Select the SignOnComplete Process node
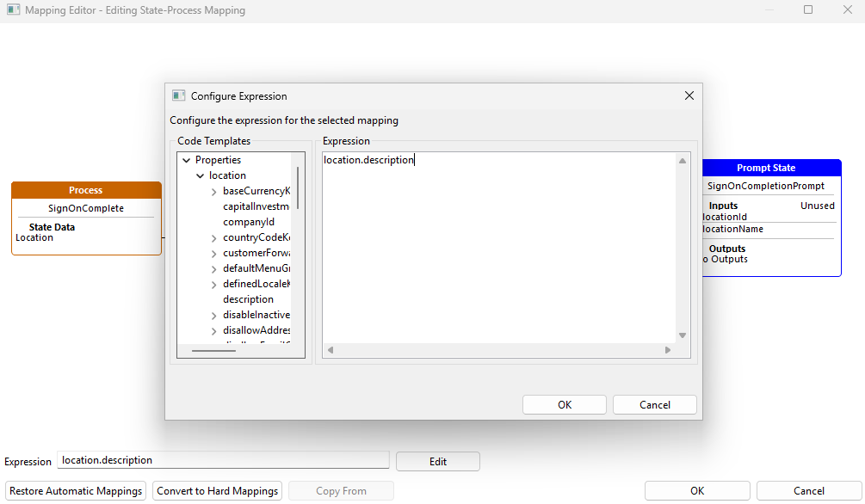The image size is (865, 504). click(85, 208)
